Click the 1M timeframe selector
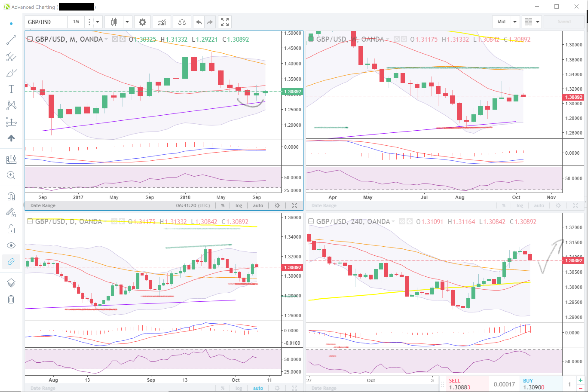This screenshot has height=392, width=588. point(76,22)
